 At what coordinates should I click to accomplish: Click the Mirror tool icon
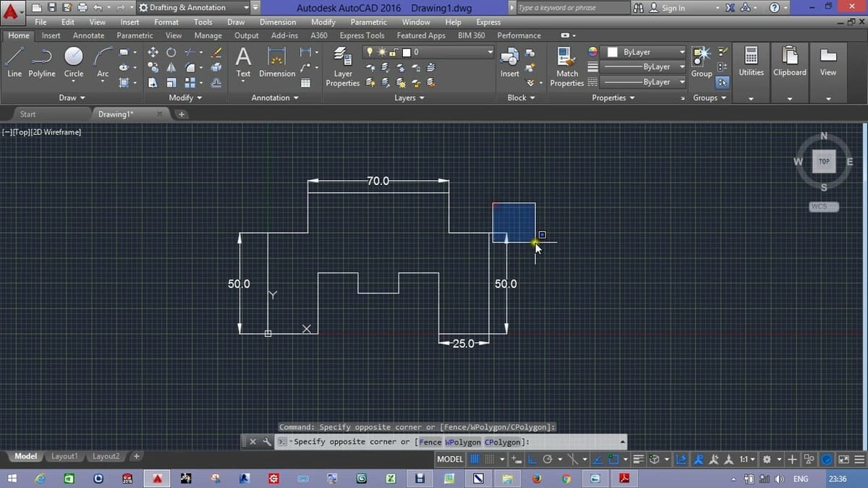pos(171,67)
